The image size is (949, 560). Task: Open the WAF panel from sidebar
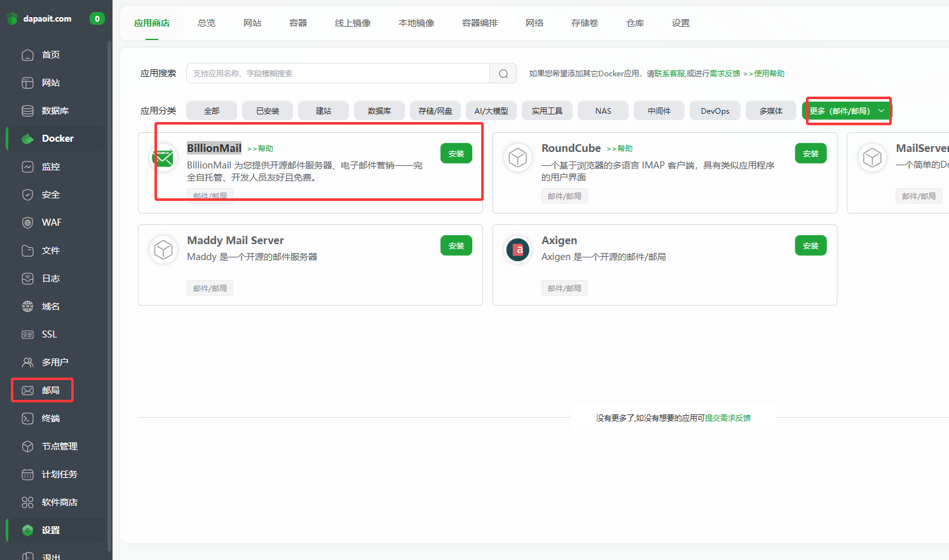pyautogui.click(x=48, y=222)
